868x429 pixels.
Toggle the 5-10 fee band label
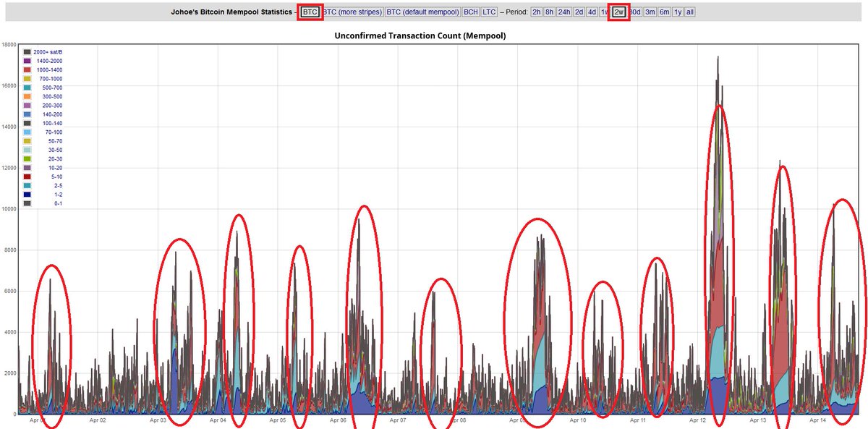tap(56, 177)
